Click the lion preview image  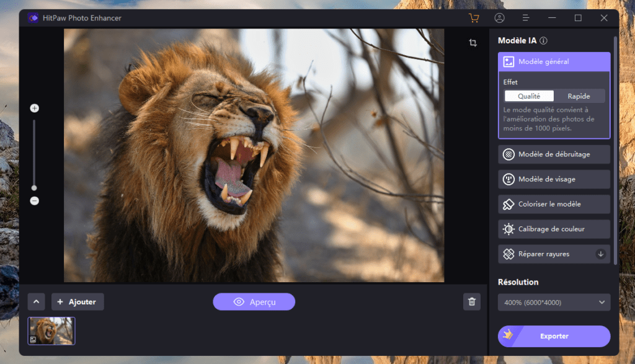click(254, 155)
